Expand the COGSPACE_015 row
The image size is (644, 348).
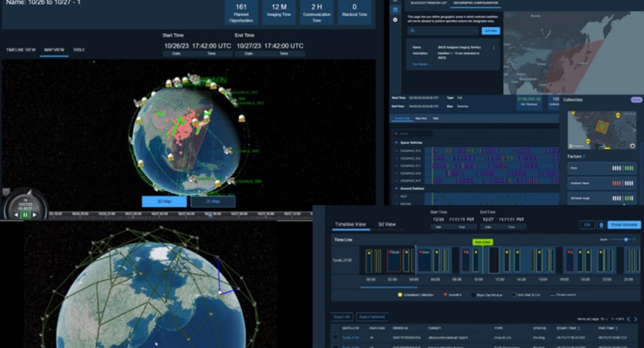(x=397, y=151)
